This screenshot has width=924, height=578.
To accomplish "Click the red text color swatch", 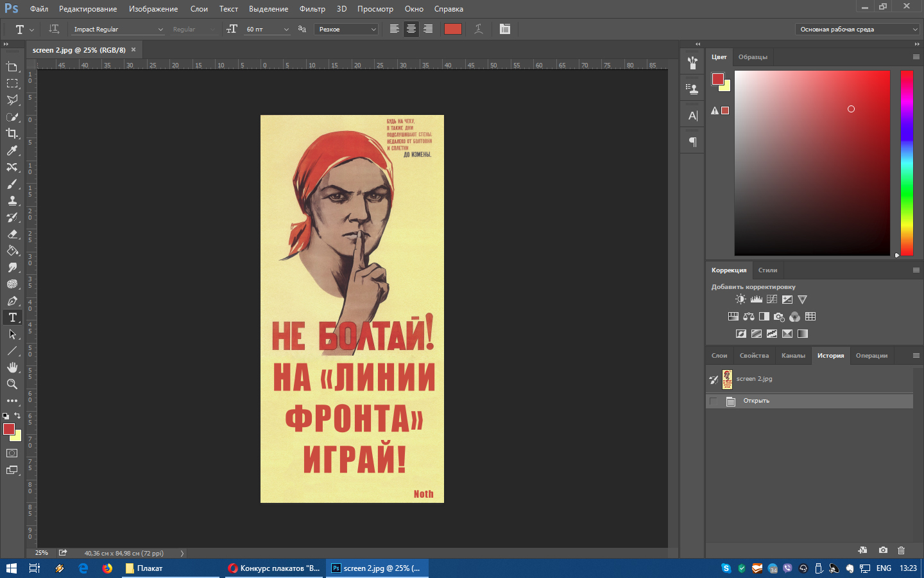I will pyautogui.click(x=453, y=29).
